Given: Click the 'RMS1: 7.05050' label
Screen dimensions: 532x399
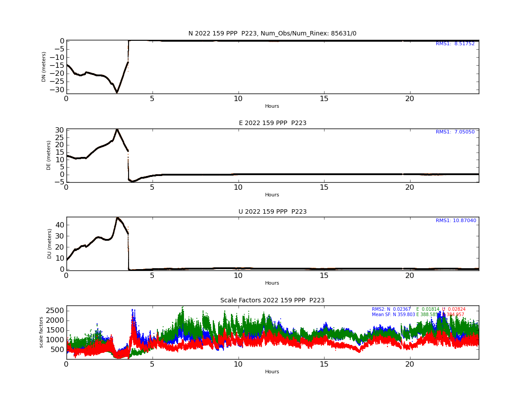Looking at the screenshot, I should point(455,132).
